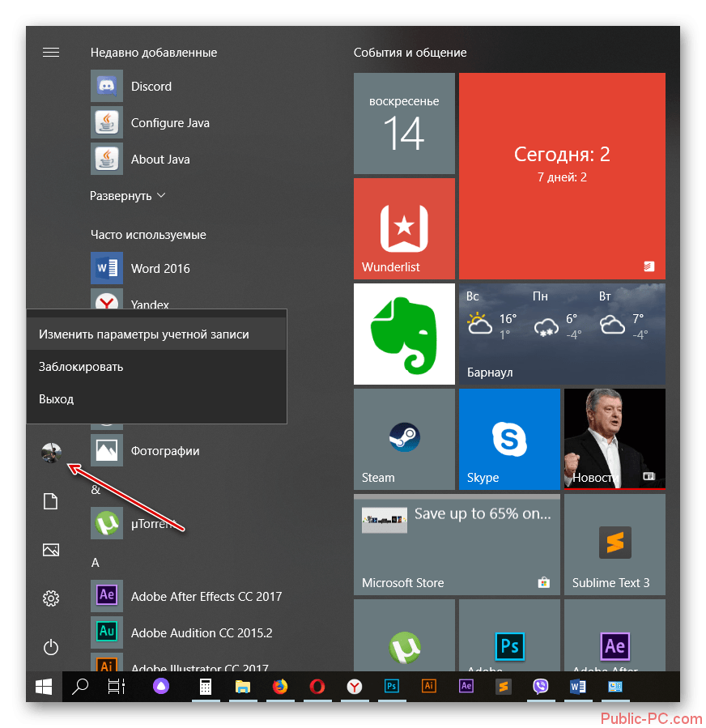Open Adobe After Effects CC 2017

206,597
